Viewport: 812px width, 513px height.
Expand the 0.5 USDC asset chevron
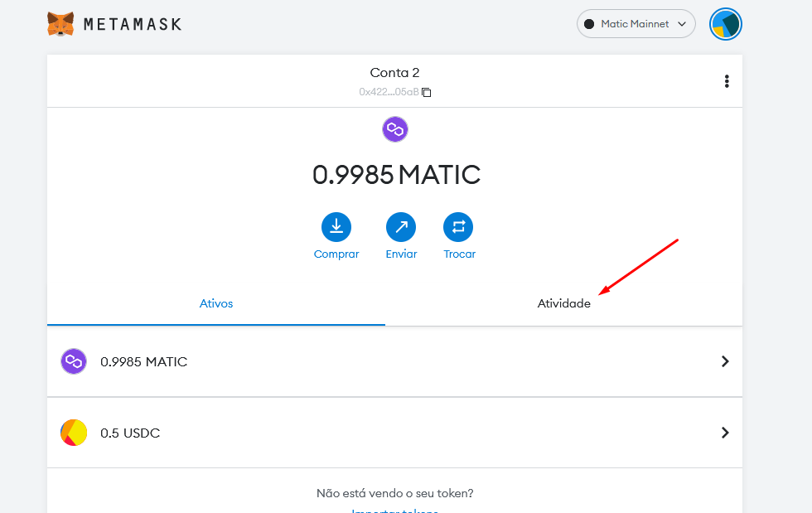pyautogui.click(x=725, y=433)
